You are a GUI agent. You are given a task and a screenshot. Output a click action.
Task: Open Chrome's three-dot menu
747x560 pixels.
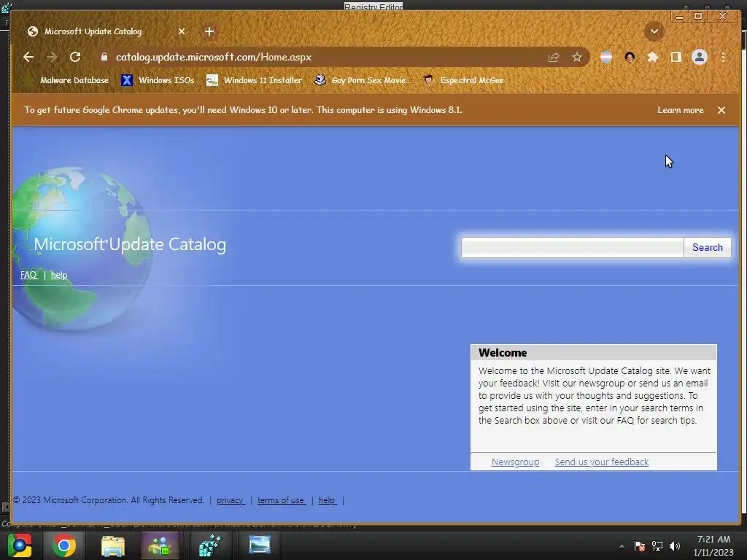tap(723, 57)
